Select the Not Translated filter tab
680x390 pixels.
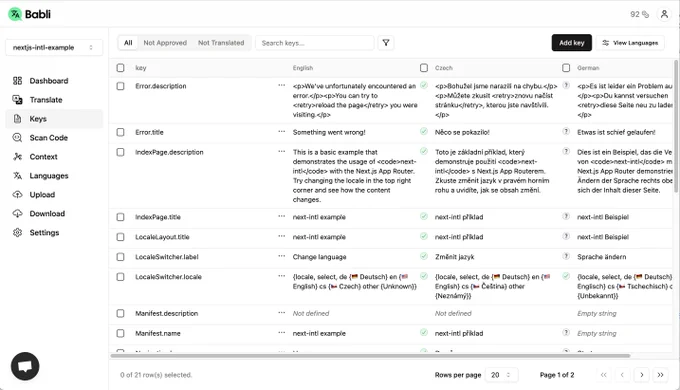[221, 43]
